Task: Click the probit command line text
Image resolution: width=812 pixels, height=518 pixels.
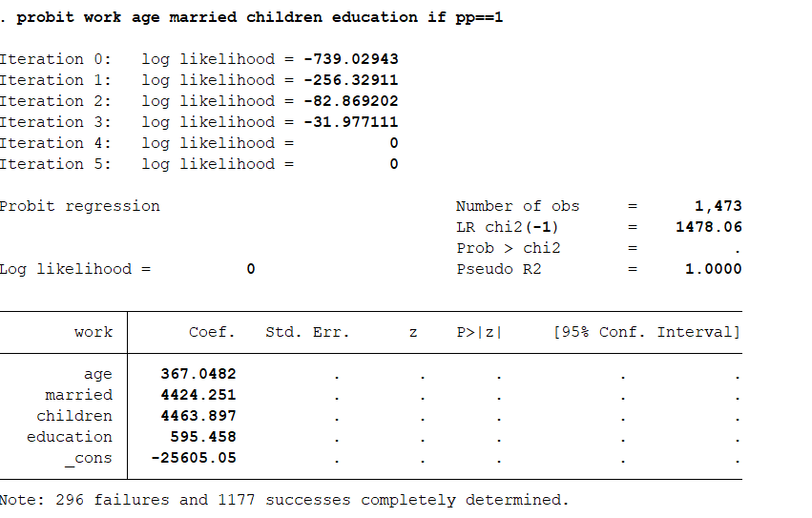Action: [x=260, y=17]
